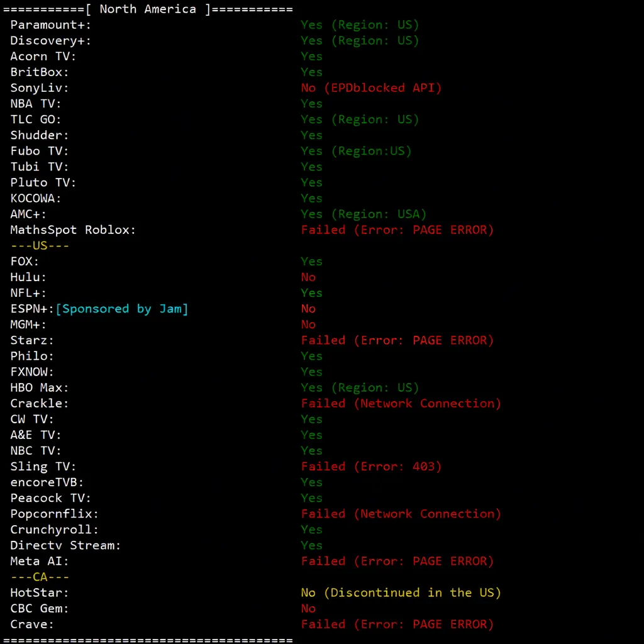
Task: Click the PAGE ERROR result for Meta AI
Action: (397, 561)
